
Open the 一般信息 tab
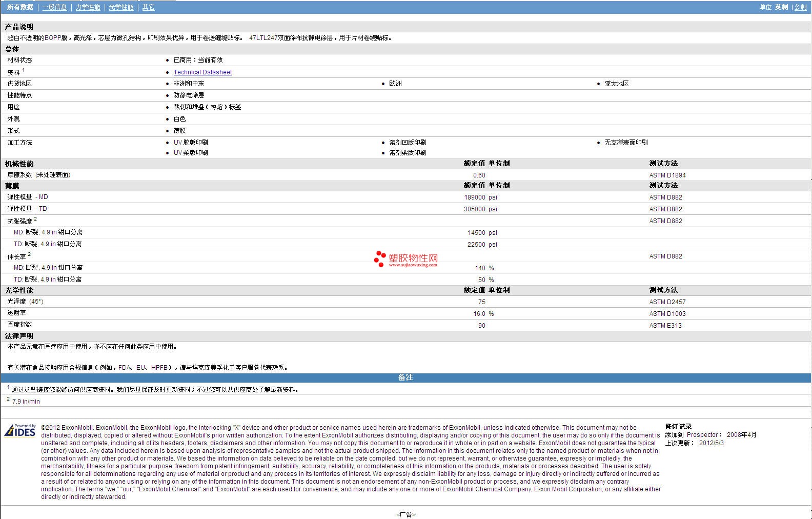54,7
